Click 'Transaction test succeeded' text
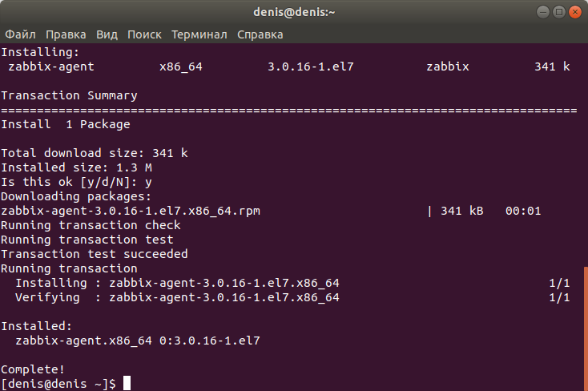The image size is (588, 391). (x=94, y=254)
